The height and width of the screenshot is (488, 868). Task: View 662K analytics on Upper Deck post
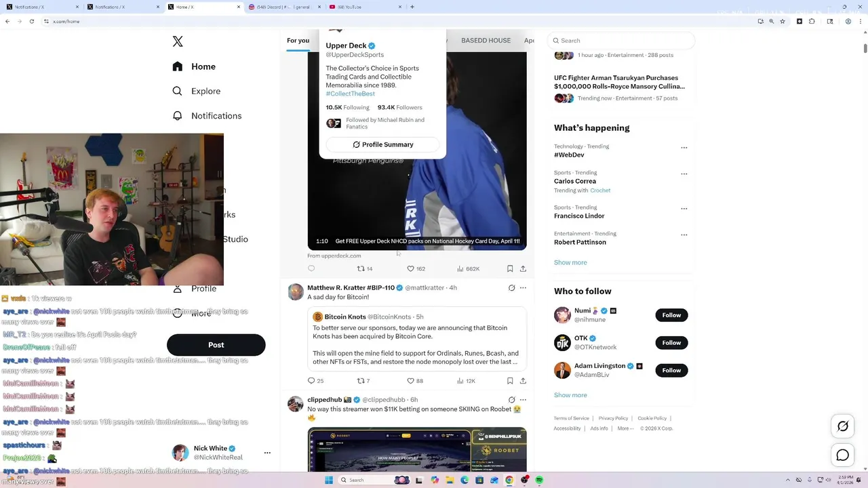pyautogui.click(x=468, y=268)
